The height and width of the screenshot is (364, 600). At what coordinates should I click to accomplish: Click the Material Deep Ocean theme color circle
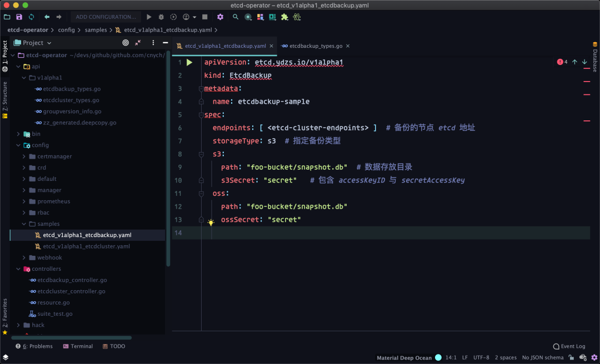(438, 358)
